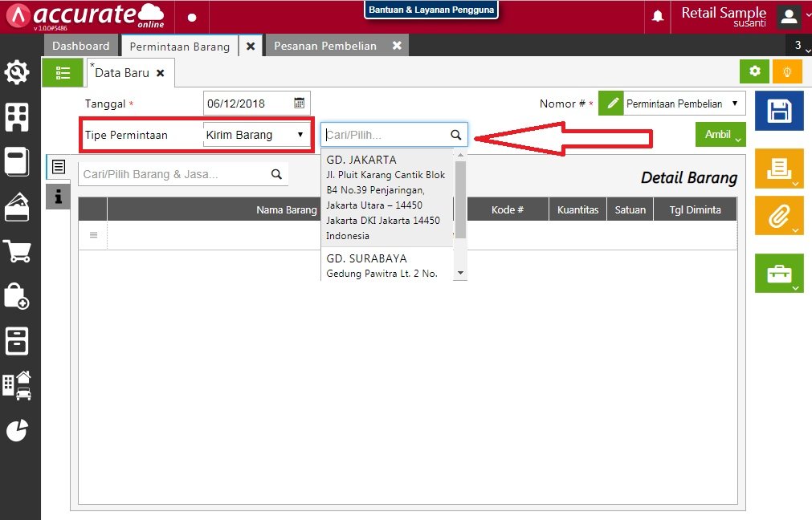Click the notification bell icon

click(x=658, y=17)
